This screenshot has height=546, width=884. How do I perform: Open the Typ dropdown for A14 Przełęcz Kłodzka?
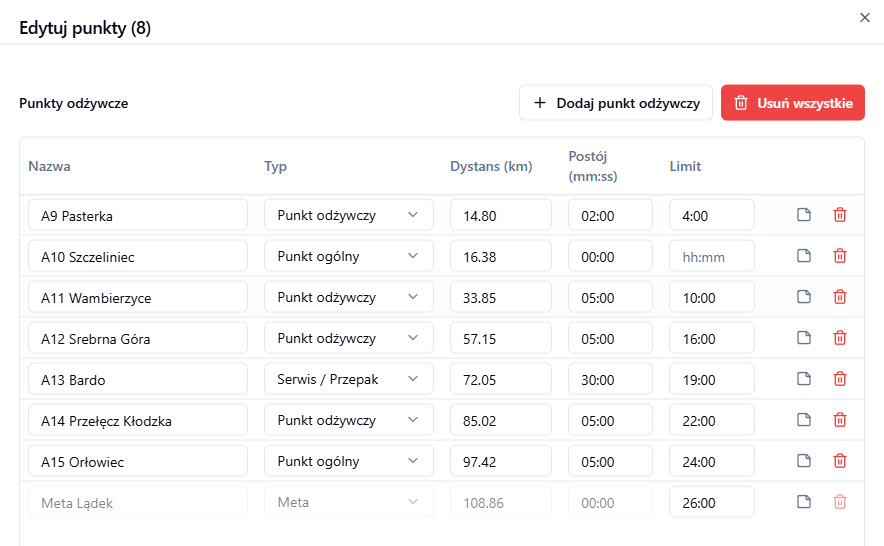pos(348,420)
